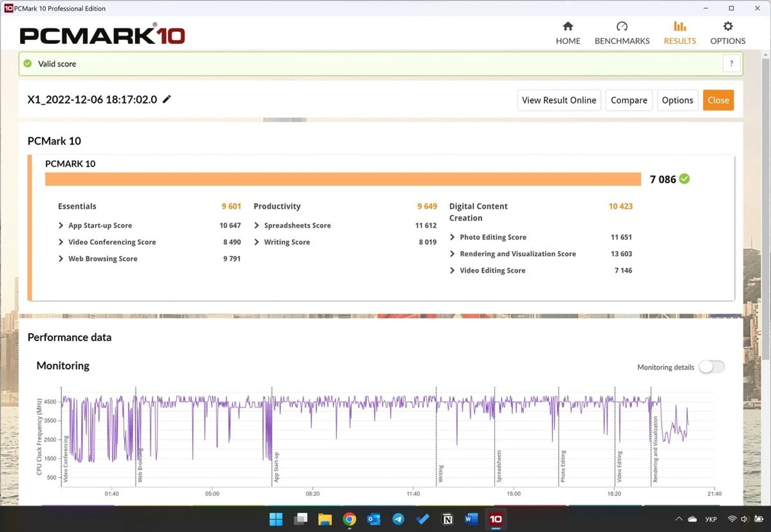Open Windows Start menu
This screenshot has width=771, height=532.
(x=275, y=519)
